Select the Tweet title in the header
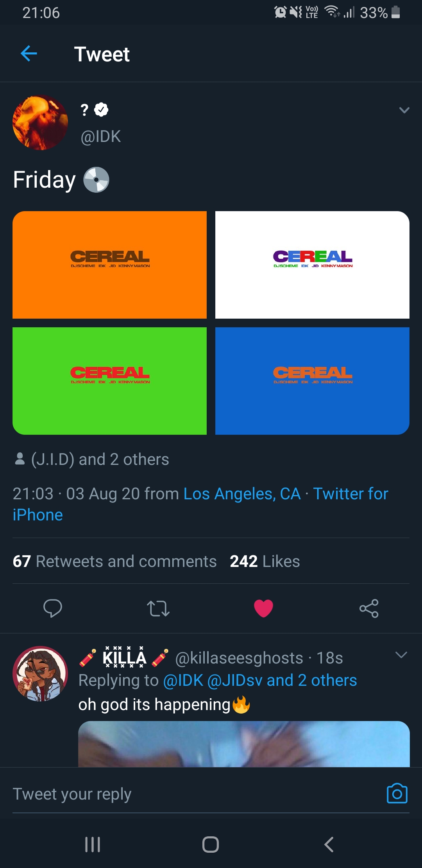Image resolution: width=422 pixels, height=868 pixels. coord(102,54)
